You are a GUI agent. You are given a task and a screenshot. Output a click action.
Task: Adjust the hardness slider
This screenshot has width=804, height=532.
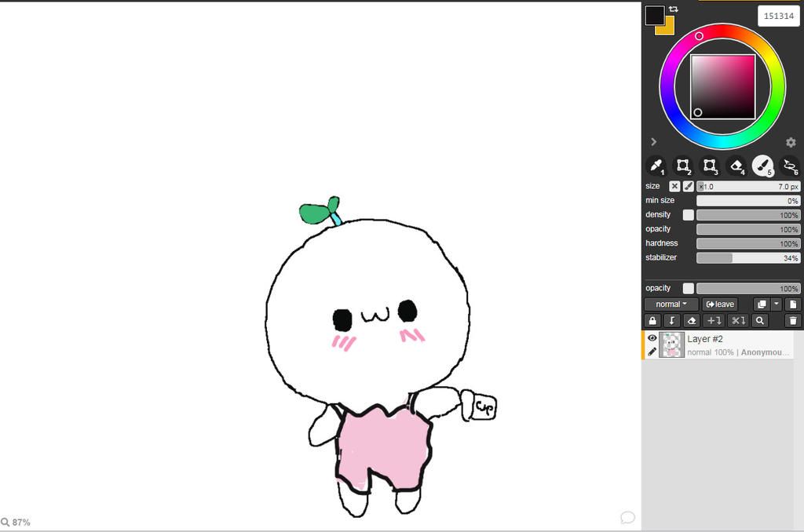point(748,244)
